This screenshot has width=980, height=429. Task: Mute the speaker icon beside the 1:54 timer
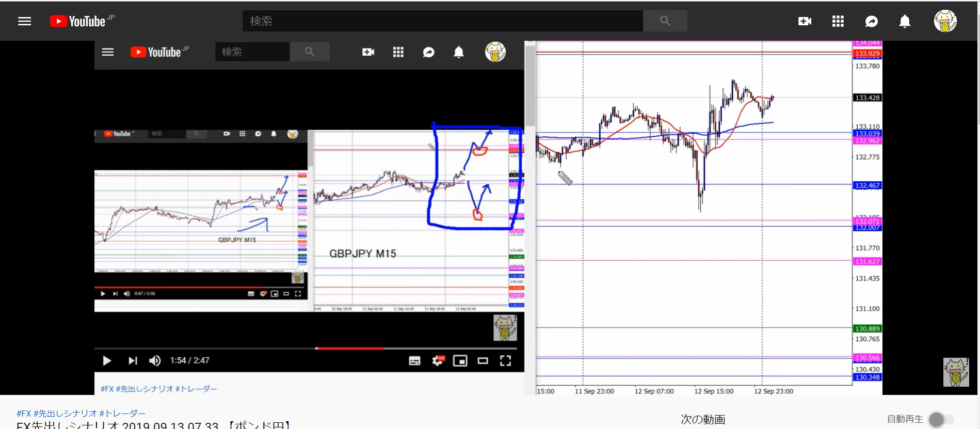tap(155, 360)
